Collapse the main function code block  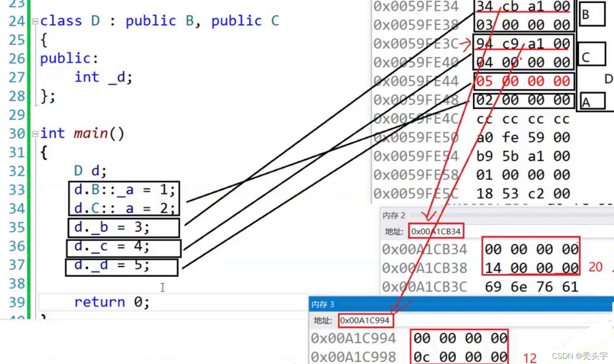coord(35,134)
